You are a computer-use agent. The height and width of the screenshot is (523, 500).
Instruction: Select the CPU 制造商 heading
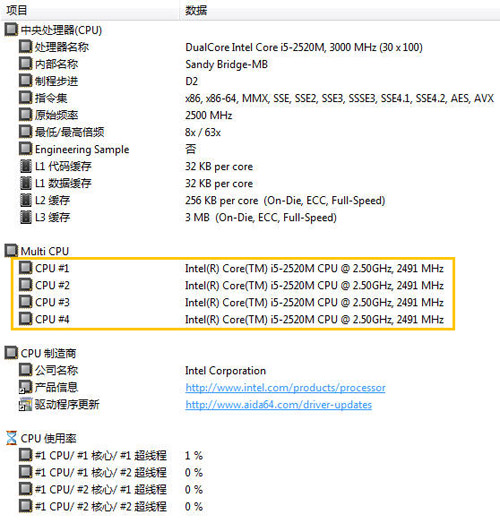point(48,353)
